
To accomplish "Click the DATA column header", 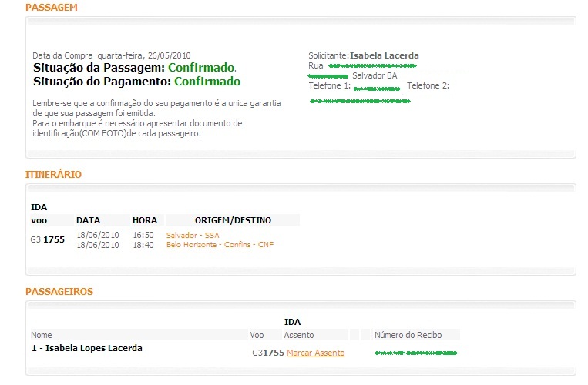I will tap(89, 220).
